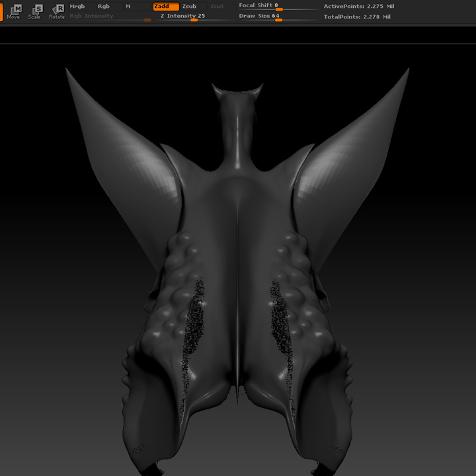Screen dimensions: 476x476
Task: Adjust the Draw Size 64 slider
Action: [279, 17]
